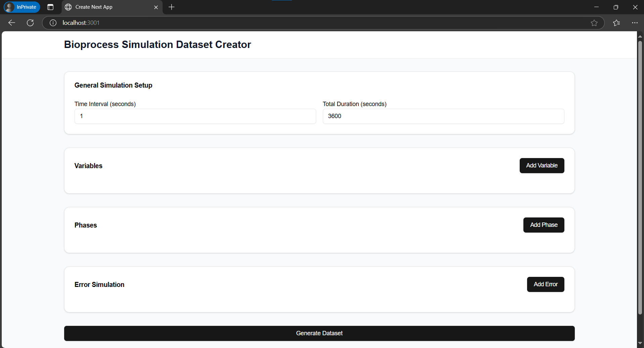Image resolution: width=644 pixels, height=348 pixels.
Task: Click scrollbar down arrow
Action: [x=640, y=343]
